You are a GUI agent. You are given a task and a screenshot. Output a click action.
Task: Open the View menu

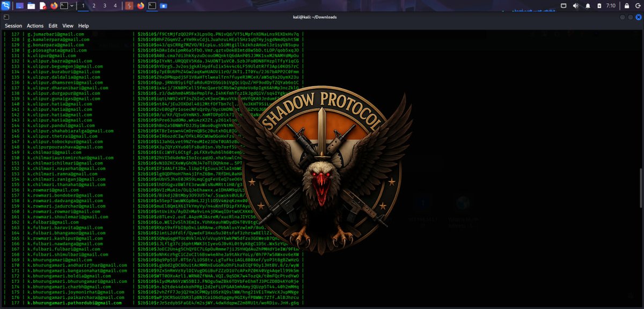68,26
